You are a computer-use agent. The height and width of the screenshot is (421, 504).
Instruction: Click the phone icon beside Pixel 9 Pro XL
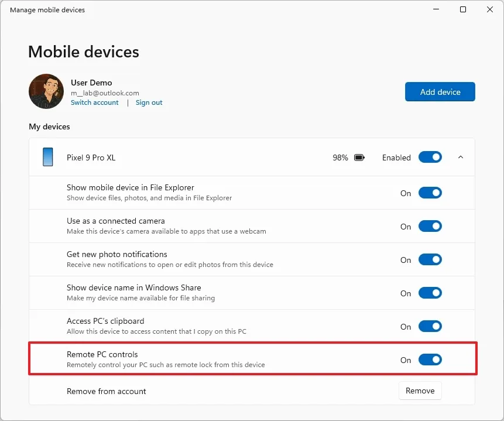coord(47,157)
